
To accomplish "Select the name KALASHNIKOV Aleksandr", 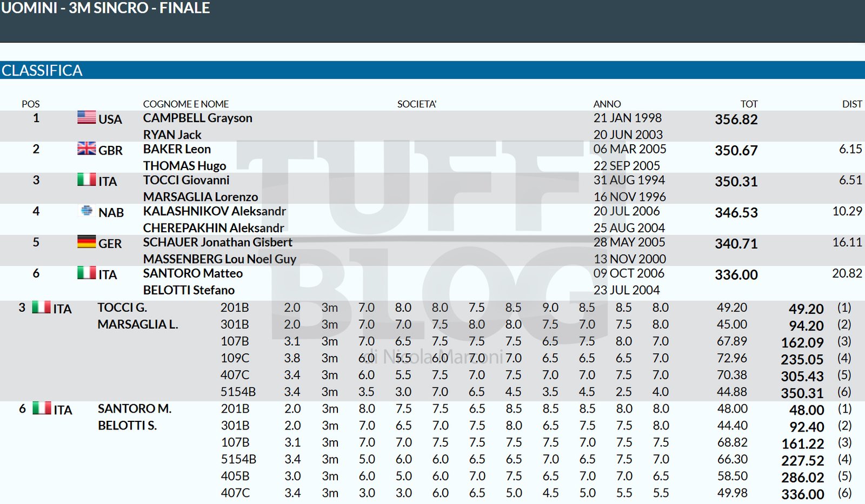I will coord(214,211).
